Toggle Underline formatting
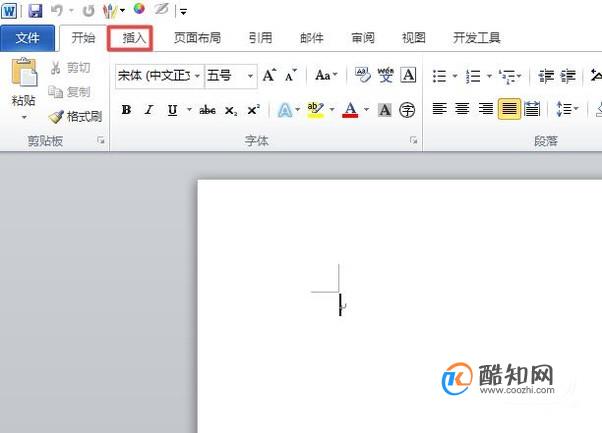 coord(172,110)
